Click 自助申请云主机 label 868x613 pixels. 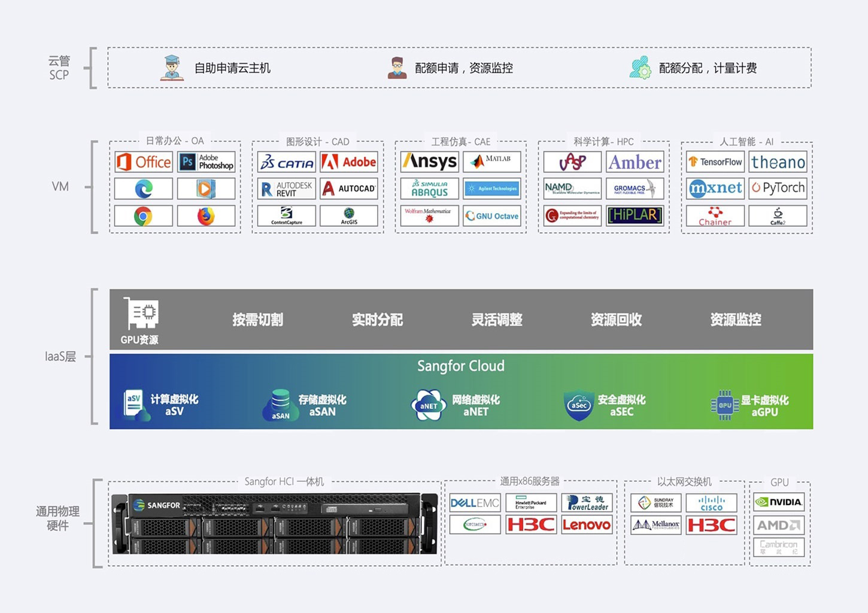pyautogui.click(x=232, y=68)
